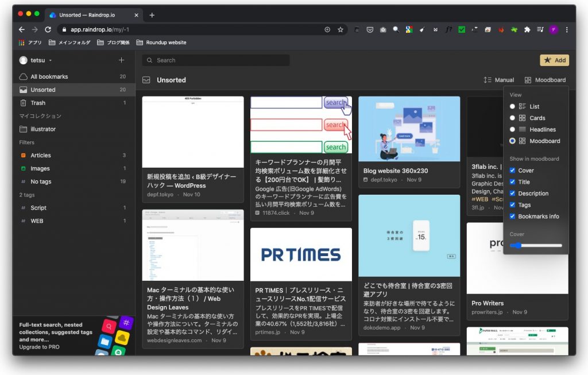Filter by No tags
Screen dimensions: 588x375
pyautogui.click(x=74, y=181)
